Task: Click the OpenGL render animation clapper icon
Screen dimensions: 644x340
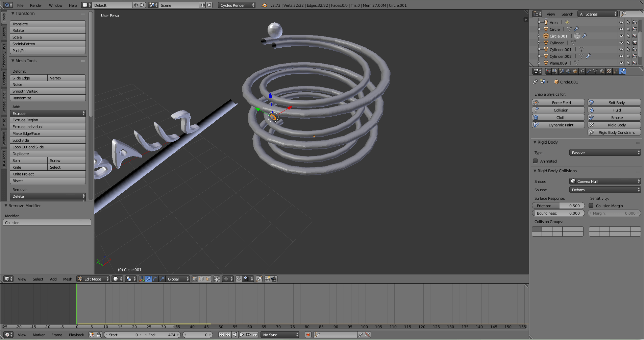Action: pyautogui.click(x=274, y=279)
